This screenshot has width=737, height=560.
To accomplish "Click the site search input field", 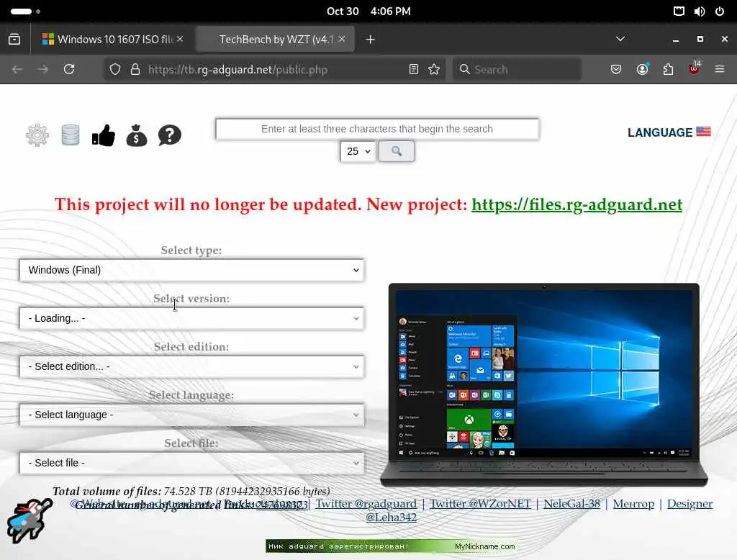I will 377,129.
